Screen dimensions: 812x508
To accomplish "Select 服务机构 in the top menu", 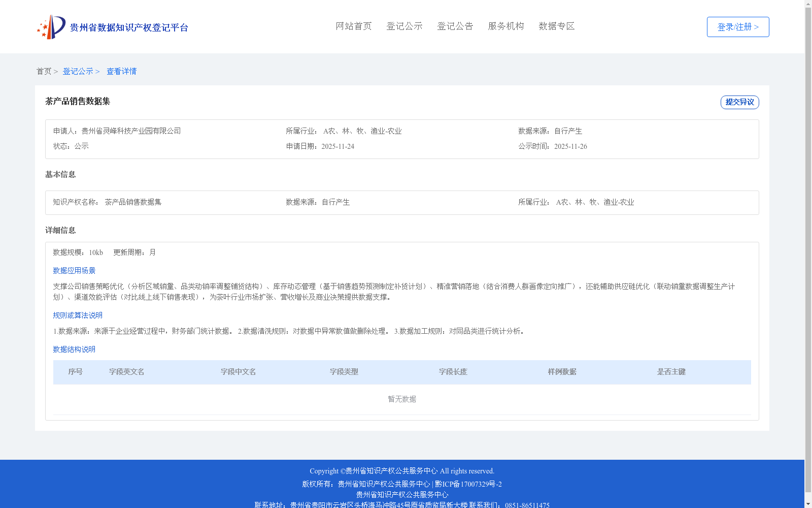I will 506,26.
